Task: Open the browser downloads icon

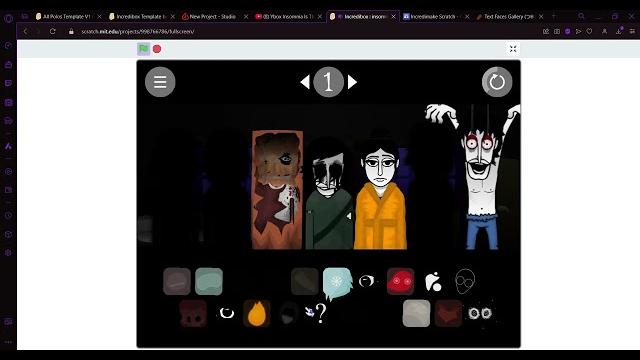Action: pyautogui.click(x=619, y=31)
